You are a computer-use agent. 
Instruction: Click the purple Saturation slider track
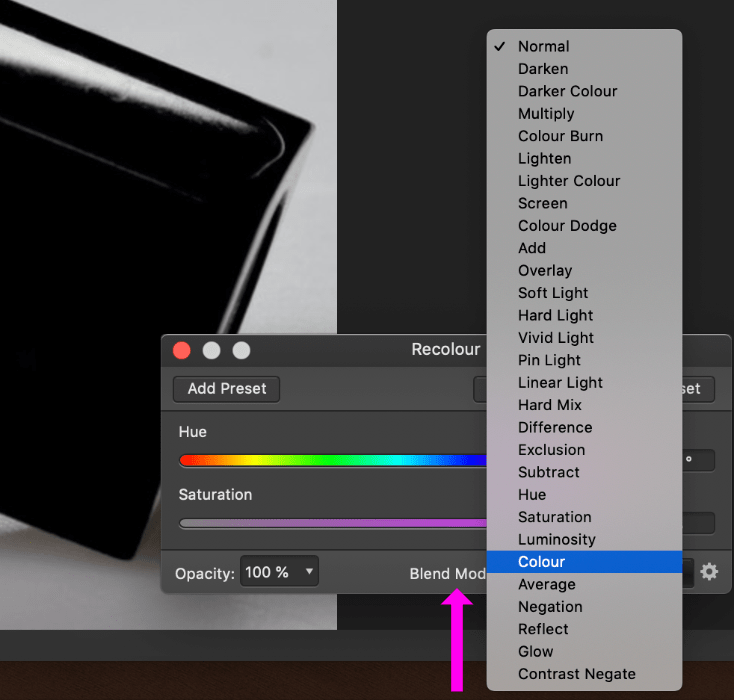click(332, 523)
